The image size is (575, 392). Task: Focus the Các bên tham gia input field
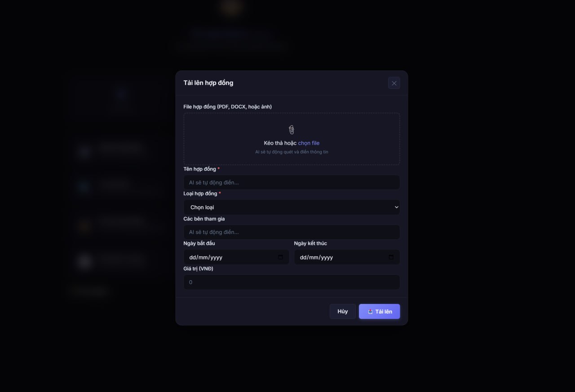(x=291, y=232)
